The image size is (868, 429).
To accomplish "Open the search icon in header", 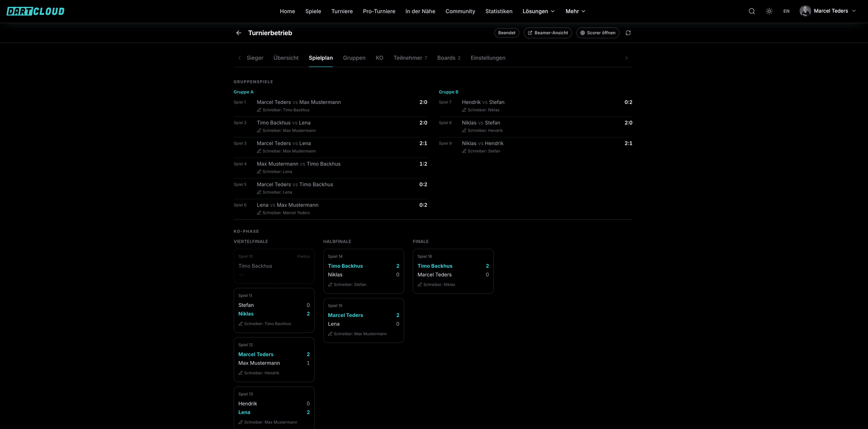I will tap(752, 11).
